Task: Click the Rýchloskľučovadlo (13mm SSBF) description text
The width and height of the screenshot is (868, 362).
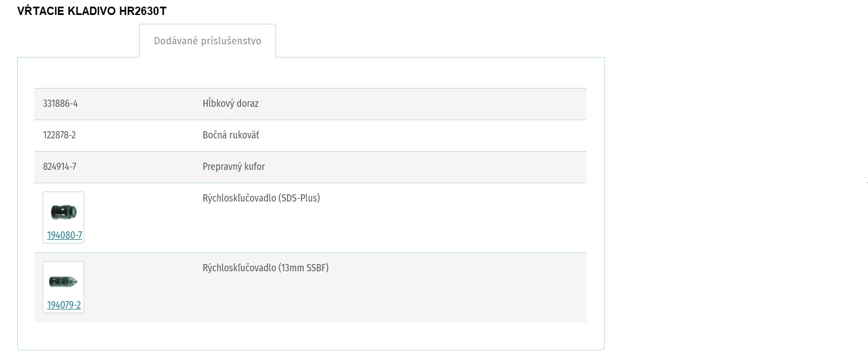Action: pyautogui.click(x=265, y=268)
